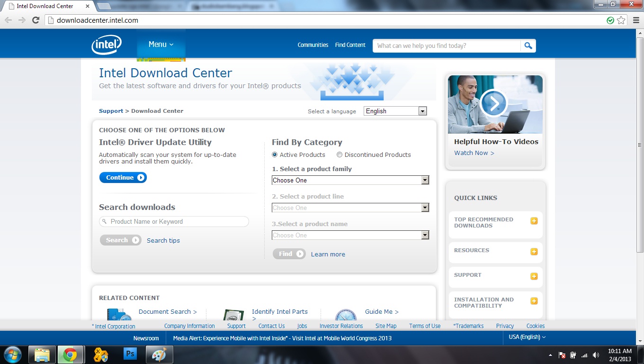Image resolution: width=644 pixels, height=364 pixels.
Task: Show hidden tray icons arrow
Action: (x=550, y=355)
